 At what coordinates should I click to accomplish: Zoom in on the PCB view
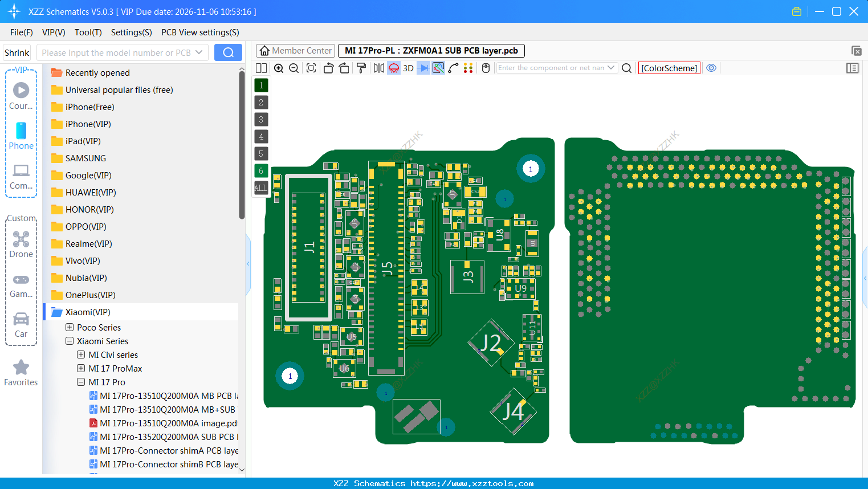point(279,68)
